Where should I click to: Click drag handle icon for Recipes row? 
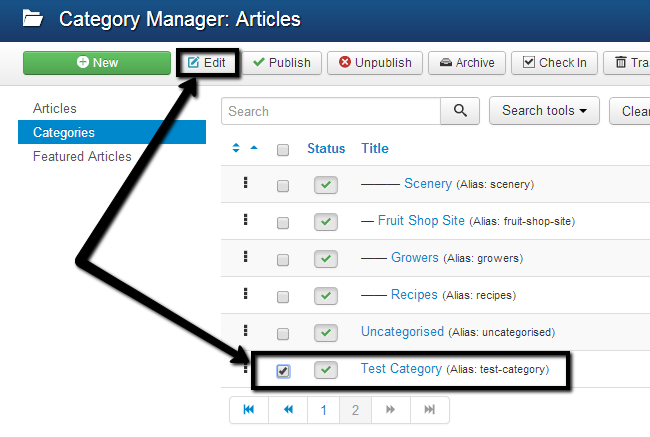pos(245,294)
